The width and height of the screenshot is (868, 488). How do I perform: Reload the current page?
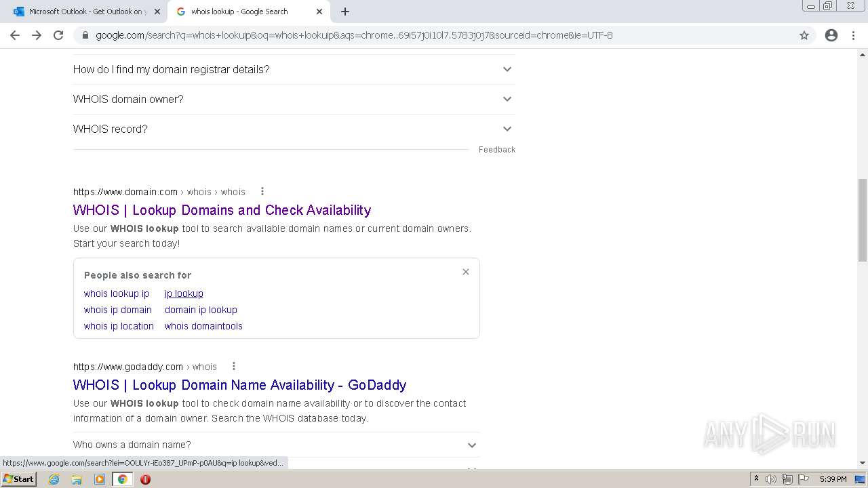(58, 35)
